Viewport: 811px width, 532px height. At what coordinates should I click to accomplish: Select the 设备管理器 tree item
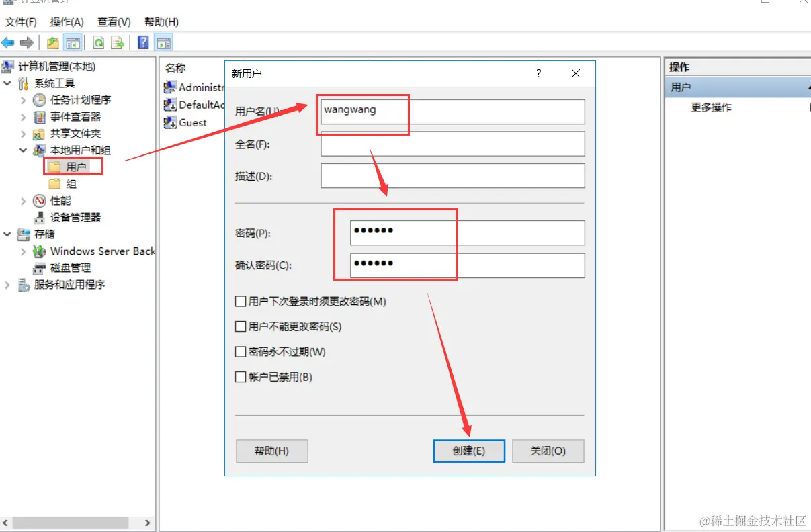(x=76, y=218)
